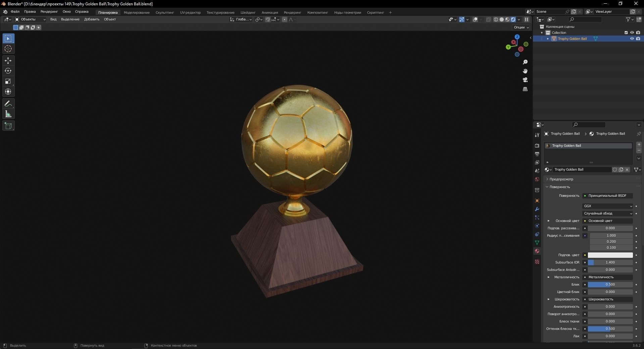
Task: Open the Particles properties tab
Action: 537,217
